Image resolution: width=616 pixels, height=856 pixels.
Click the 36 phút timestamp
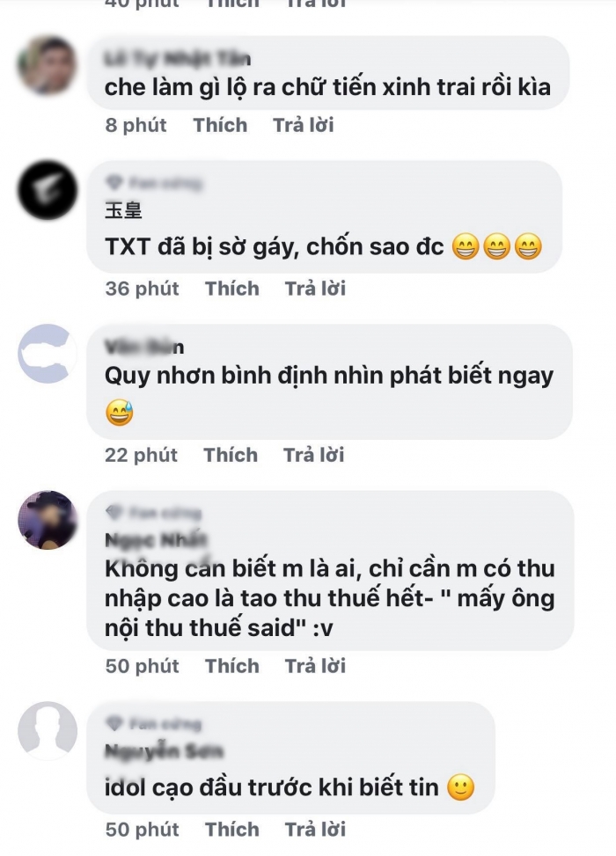tap(142, 289)
